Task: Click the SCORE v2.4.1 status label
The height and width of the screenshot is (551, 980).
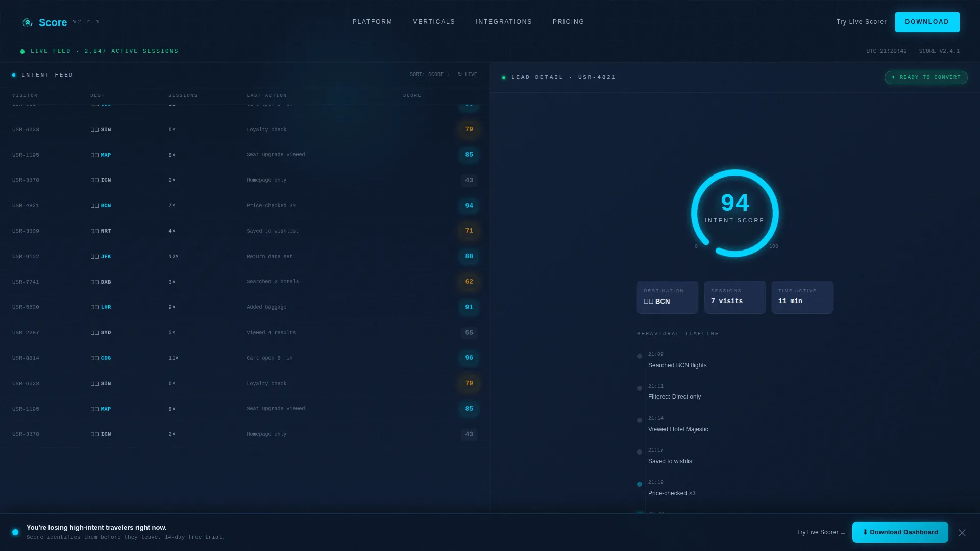Action: coord(939,51)
